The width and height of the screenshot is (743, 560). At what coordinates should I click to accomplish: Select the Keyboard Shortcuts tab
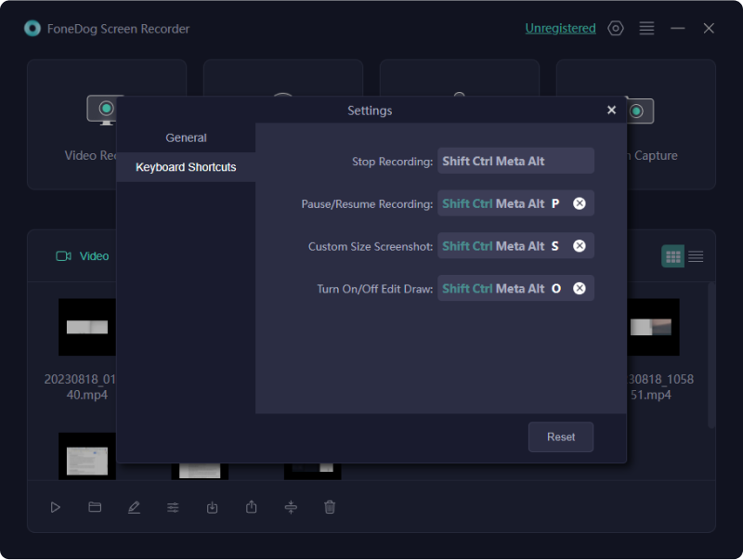[186, 167]
